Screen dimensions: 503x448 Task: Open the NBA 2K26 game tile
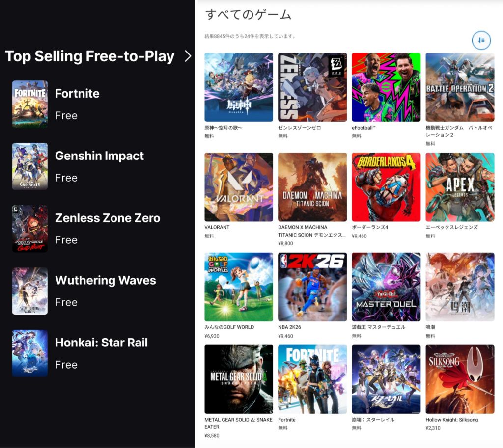[x=312, y=287]
